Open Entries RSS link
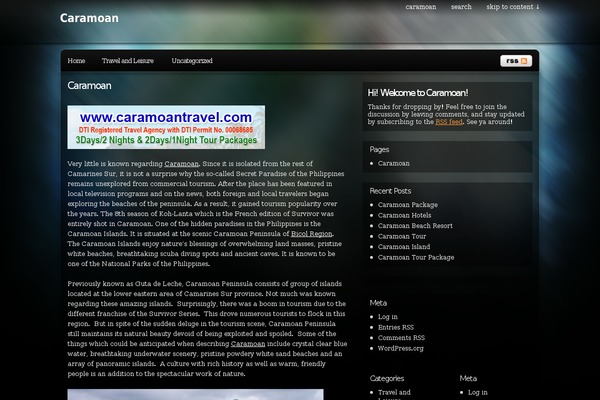This screenshot has width=600, height=400. [396, 328]
